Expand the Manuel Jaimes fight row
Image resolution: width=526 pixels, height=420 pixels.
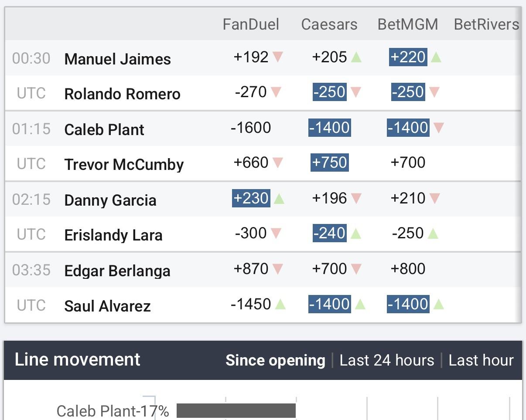coord(117,58)
